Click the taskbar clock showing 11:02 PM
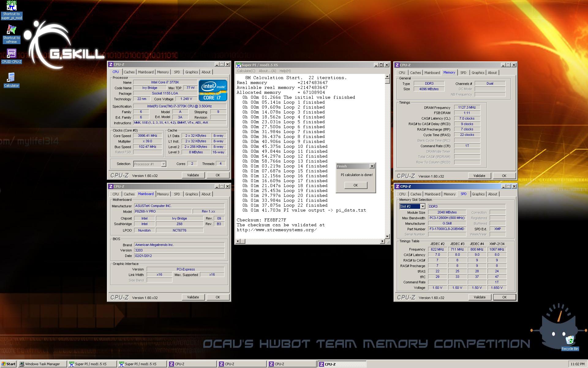588x368 pixels. tap(578, 364)
